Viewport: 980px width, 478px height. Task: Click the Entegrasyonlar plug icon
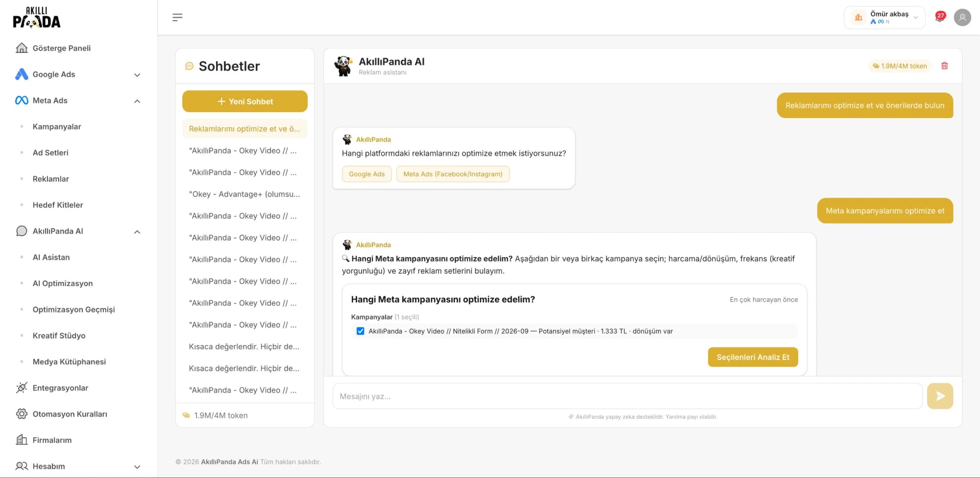coord(22,388)
